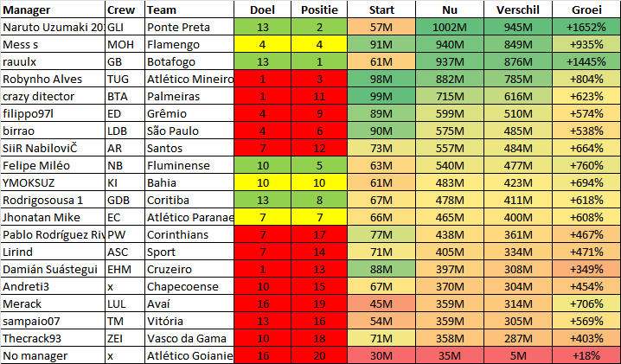Select Palmeiras's 99M Start value
The height and width of the screenshot is (364, 621).
click(381, 96)
